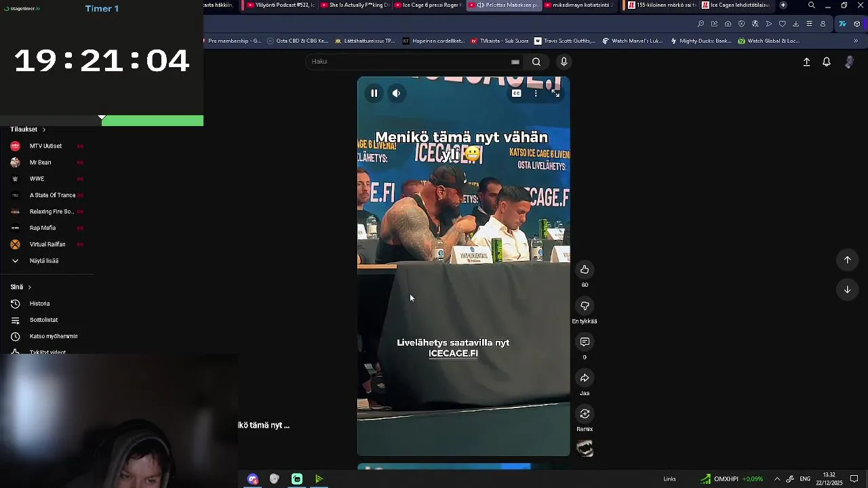Go to the next Short with down arrow
The image size is (868, 488).
[x=847, y=289]
